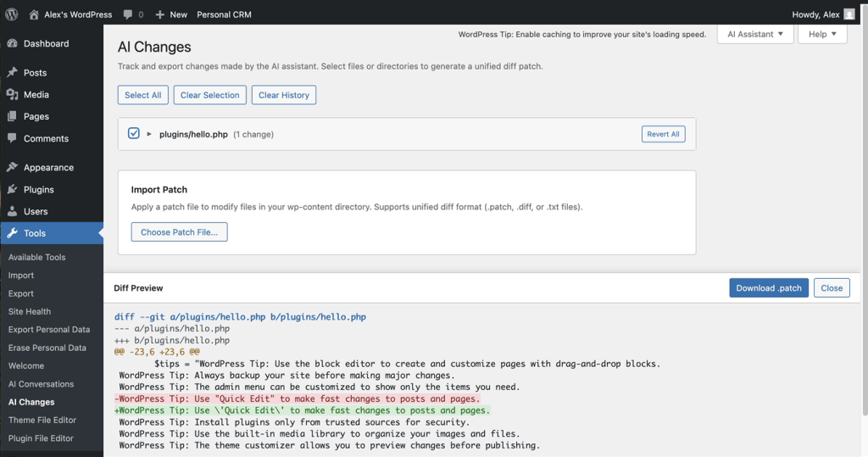Open the AI Assistant dropdown

click(x=755, y=34)
